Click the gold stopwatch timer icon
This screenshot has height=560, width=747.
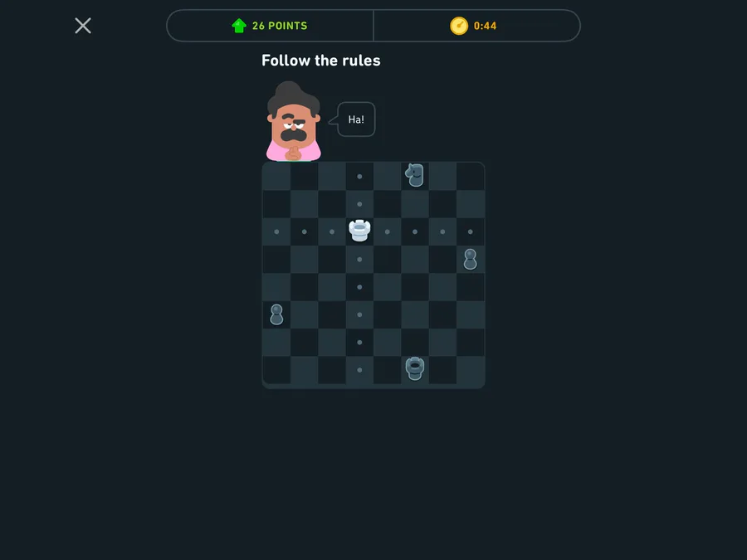[x=459, y=26]
